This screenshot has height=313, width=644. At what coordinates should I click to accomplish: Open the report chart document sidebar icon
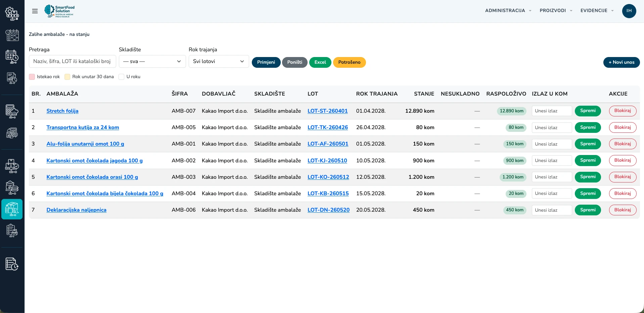point(12,78)
